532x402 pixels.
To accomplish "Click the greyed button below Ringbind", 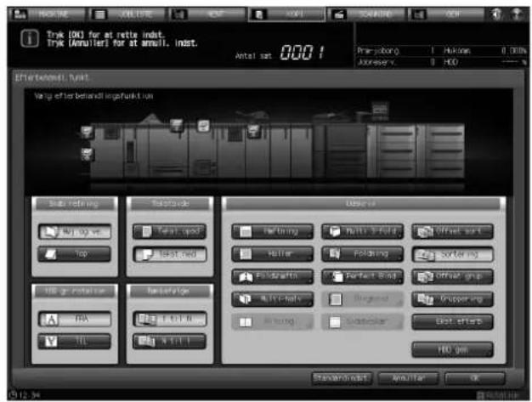I will pyautogui.click(x=362, y=321).
